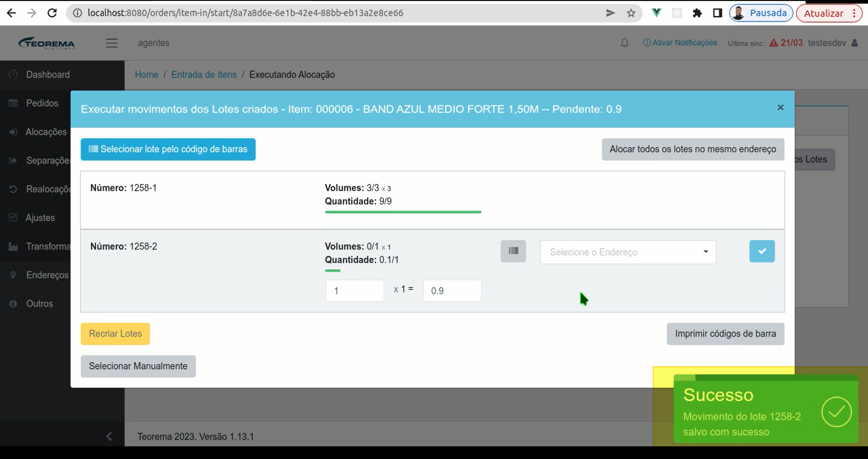Toggle sidebar with hamburger menu icon
Screen dimensions: 868x459
point(112,43)
